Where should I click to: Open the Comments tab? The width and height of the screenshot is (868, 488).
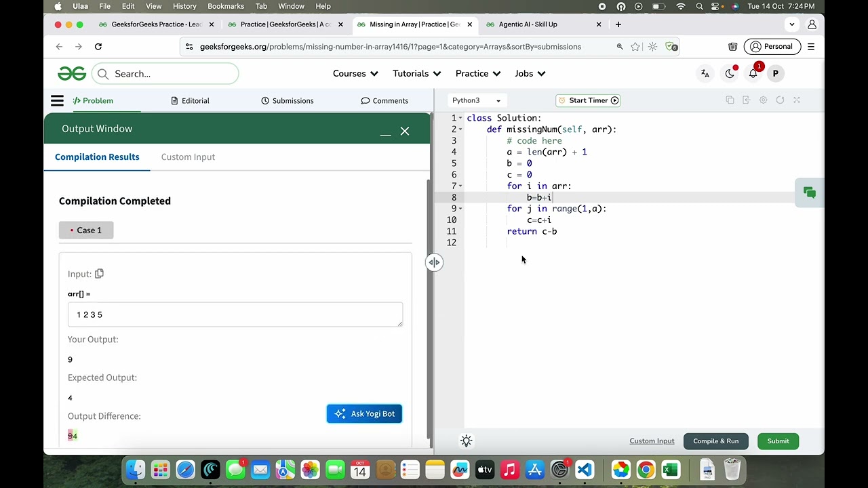tap(384, 101)
